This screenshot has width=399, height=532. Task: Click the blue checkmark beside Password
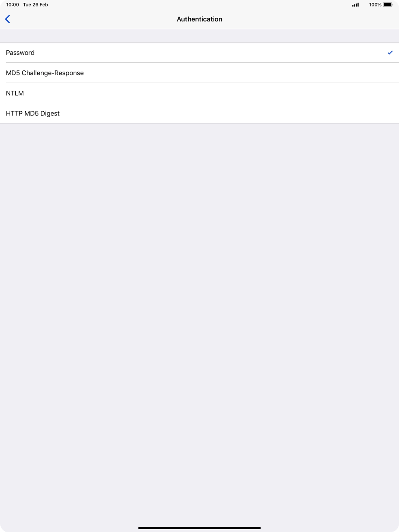[390, 53]
